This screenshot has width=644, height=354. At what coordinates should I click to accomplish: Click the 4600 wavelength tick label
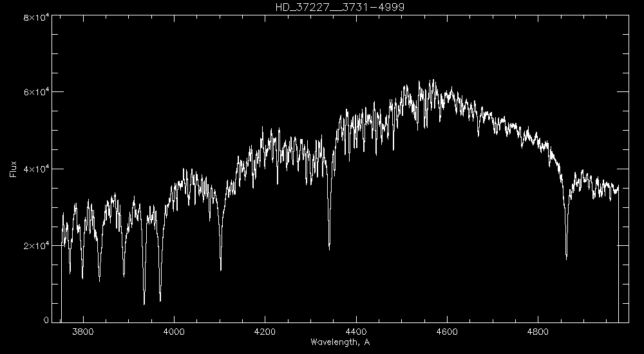pyautogui.click(x=447, y=331)
